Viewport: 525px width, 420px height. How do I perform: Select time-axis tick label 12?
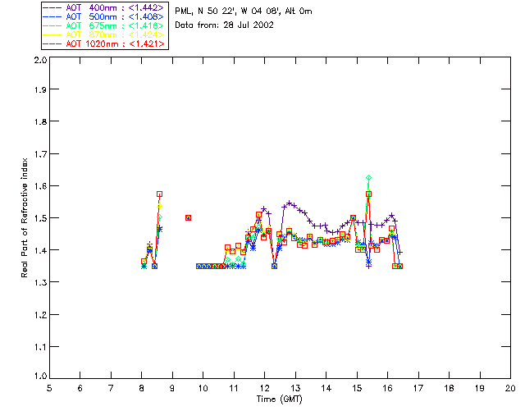264,388
